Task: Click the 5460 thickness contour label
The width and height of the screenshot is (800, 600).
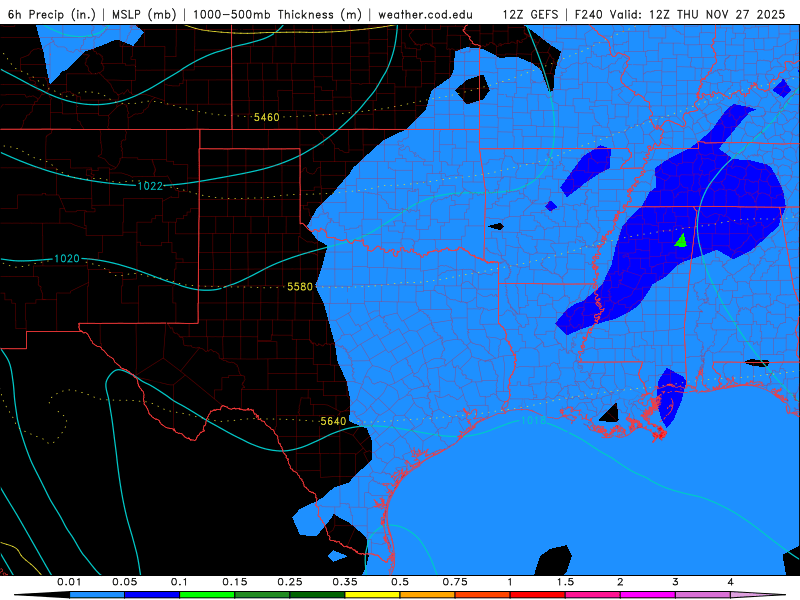Action: click(266, 117)
